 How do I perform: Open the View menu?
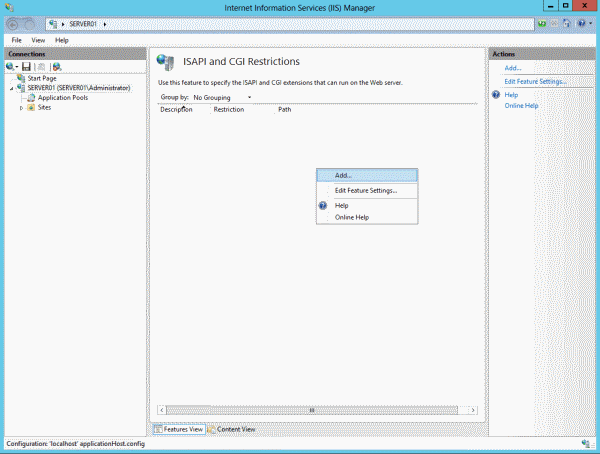pos(38,40)
